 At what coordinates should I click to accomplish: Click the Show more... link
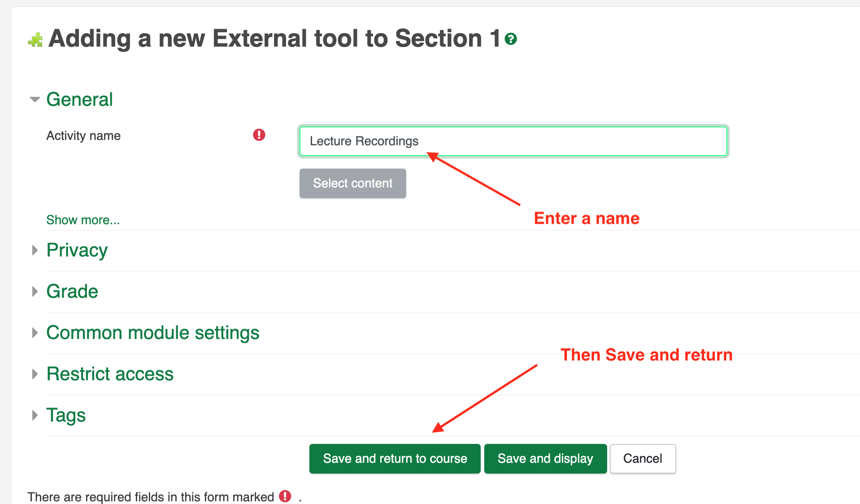pos(83,220)
